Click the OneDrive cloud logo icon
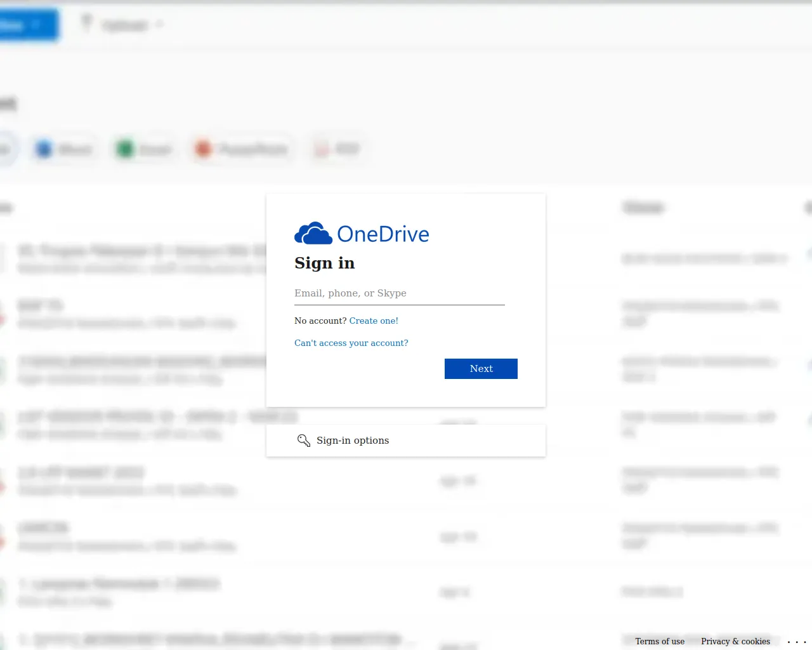 click(x=313, y=234)
